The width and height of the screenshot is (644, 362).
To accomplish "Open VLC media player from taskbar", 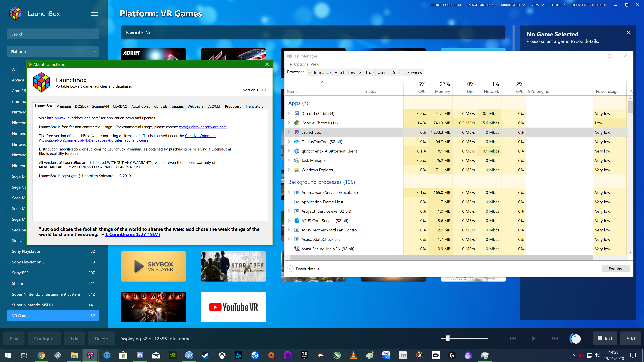I will point(354,355).
